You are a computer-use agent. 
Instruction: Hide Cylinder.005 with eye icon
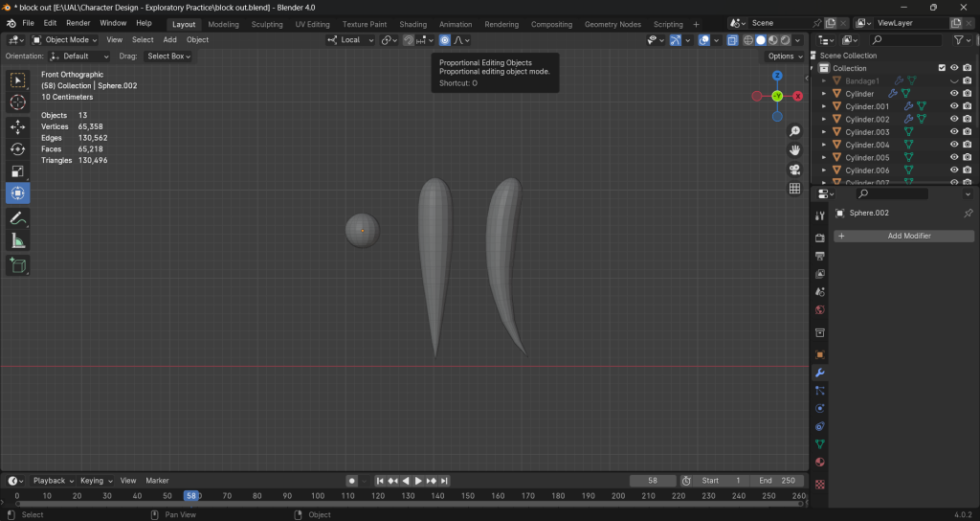coord(954,158)
